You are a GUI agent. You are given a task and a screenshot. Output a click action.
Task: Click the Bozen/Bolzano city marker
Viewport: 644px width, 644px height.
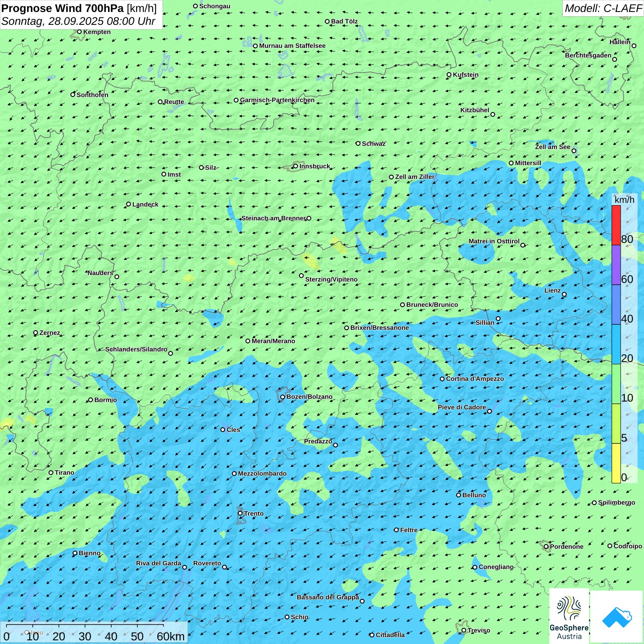pyautogui.click(x=282, y=397)
